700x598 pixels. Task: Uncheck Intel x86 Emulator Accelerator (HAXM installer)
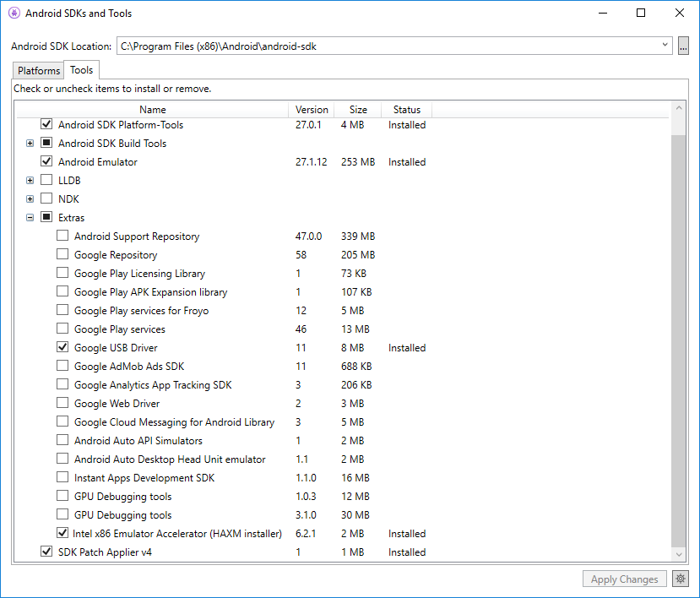[x=62, y=533]
